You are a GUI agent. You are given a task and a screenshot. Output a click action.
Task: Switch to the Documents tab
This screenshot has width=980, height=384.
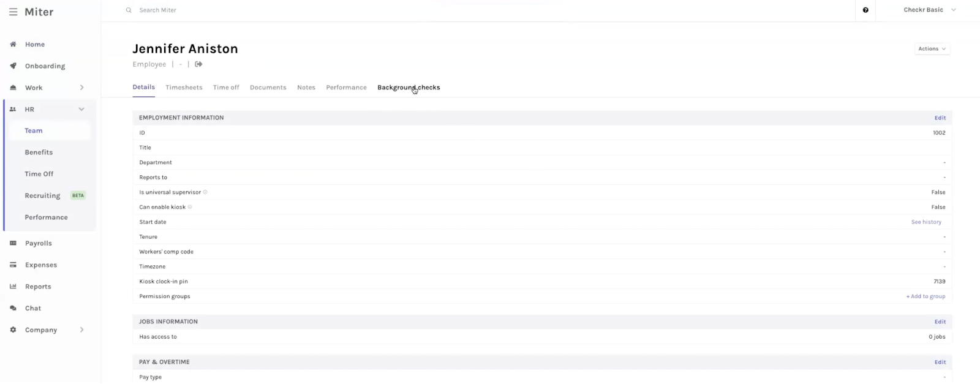point(268,88)
